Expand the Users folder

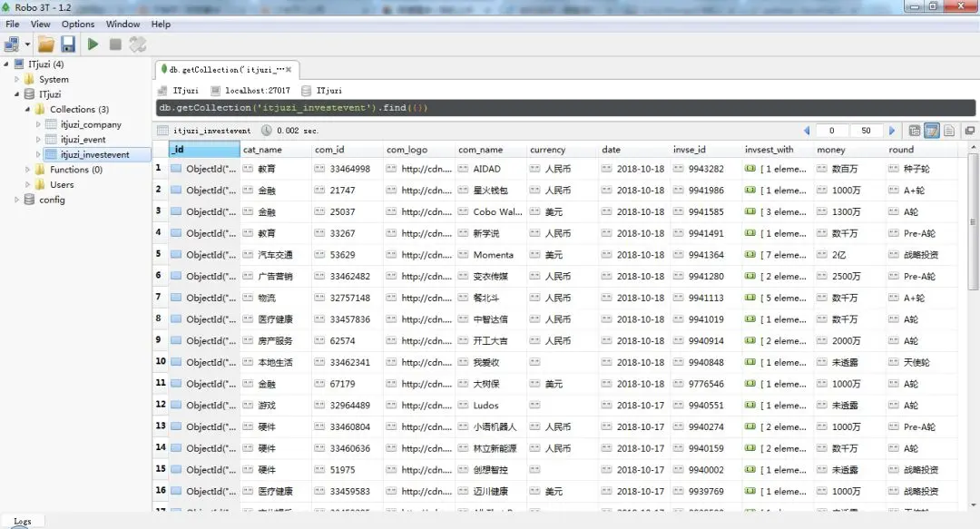tap(27, 184)
